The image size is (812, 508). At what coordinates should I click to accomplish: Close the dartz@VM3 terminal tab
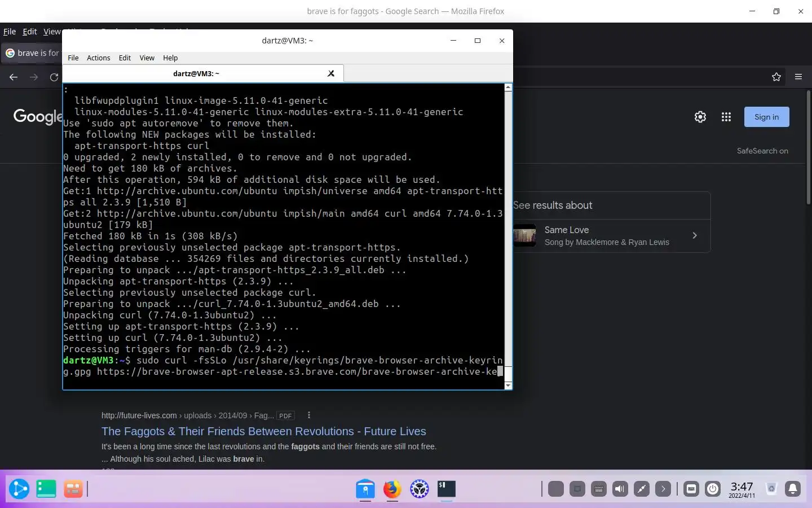pos(331,73)
